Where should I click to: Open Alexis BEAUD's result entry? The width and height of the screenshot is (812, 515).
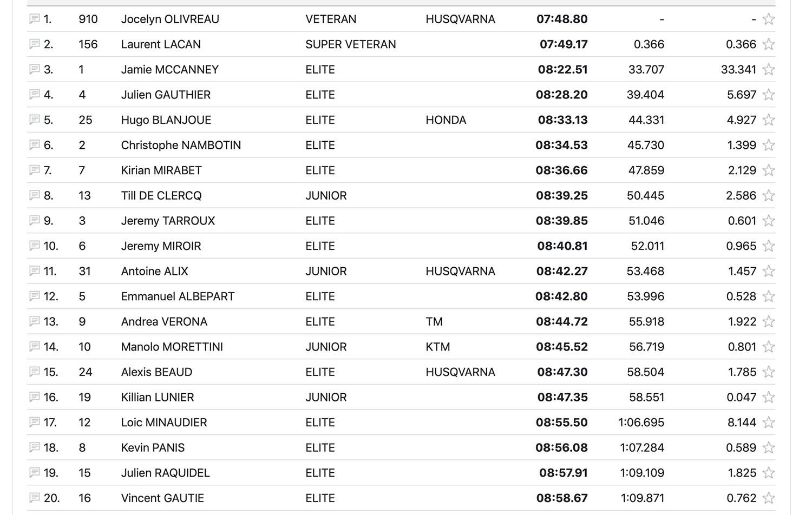[156, 372]
